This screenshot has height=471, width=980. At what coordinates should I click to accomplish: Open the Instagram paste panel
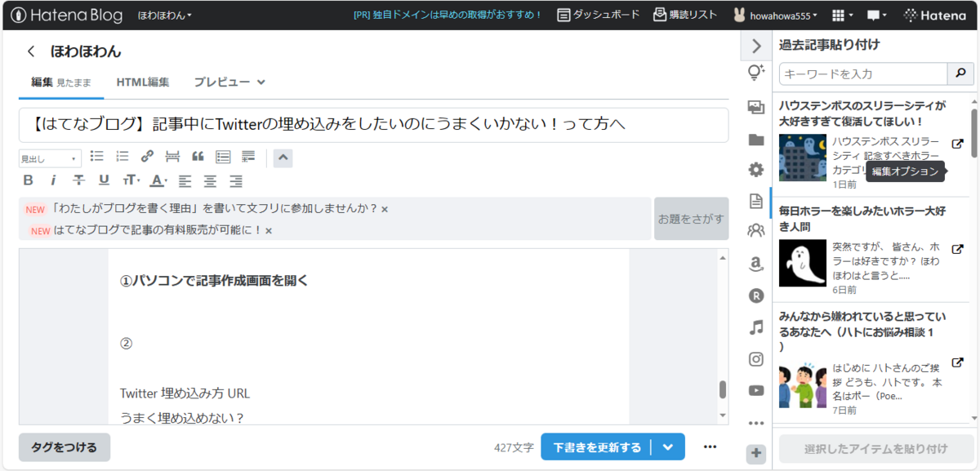[x=756, y=359]
